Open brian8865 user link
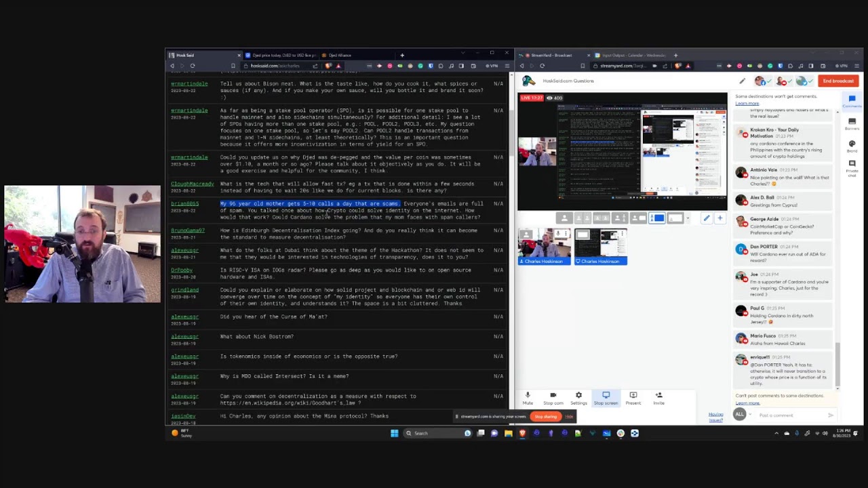Viewport: 868px width, 488px height. tap(184, 203)
